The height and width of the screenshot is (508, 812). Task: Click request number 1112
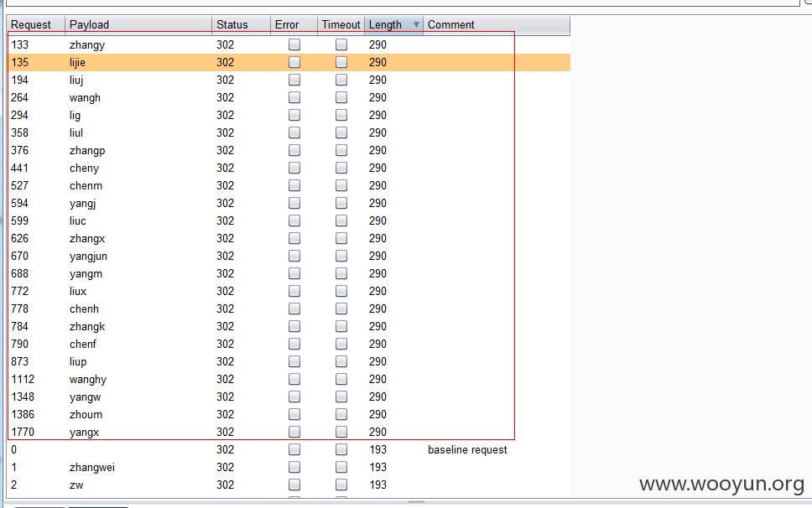click(23, 379)
